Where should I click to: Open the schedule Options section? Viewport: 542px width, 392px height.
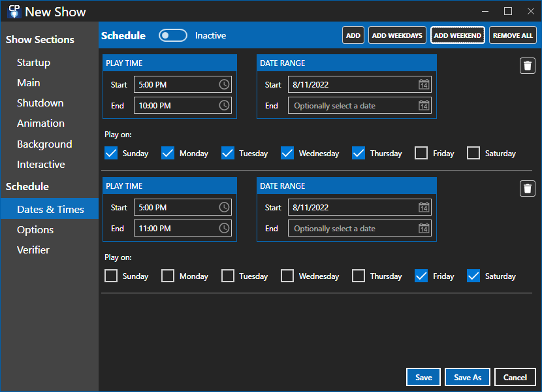click(35, 230)
